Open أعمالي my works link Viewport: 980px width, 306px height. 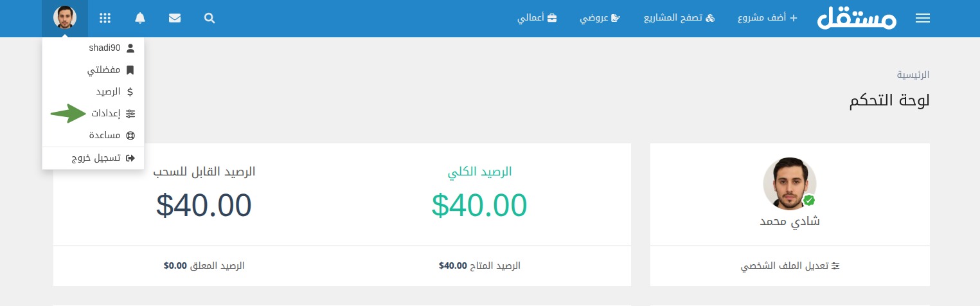(537, 19)
